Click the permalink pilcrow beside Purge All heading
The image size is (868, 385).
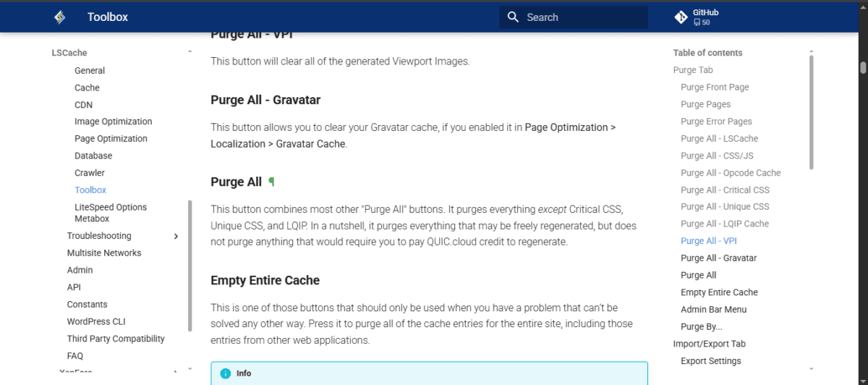point(271,182)
